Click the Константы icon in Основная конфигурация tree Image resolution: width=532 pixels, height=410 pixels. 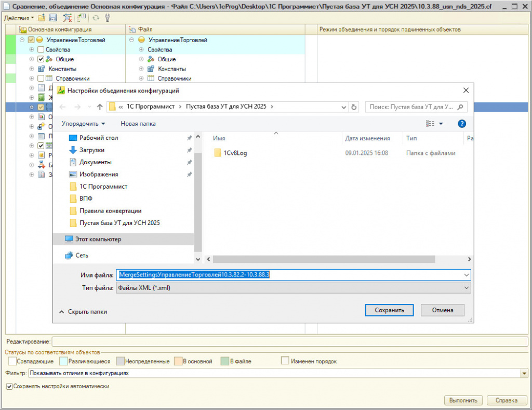tap(42, 69)
